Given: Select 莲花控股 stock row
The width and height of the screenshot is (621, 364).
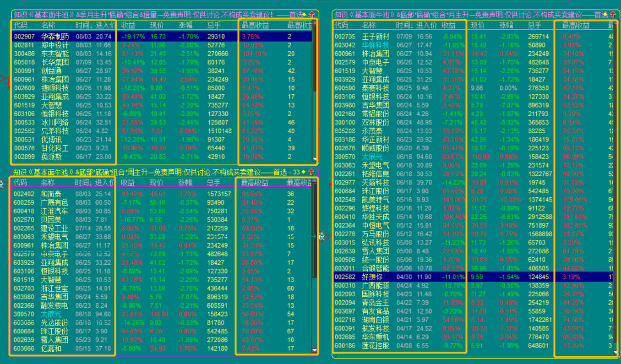Looking at the screenshot, I should pos(474,346).
